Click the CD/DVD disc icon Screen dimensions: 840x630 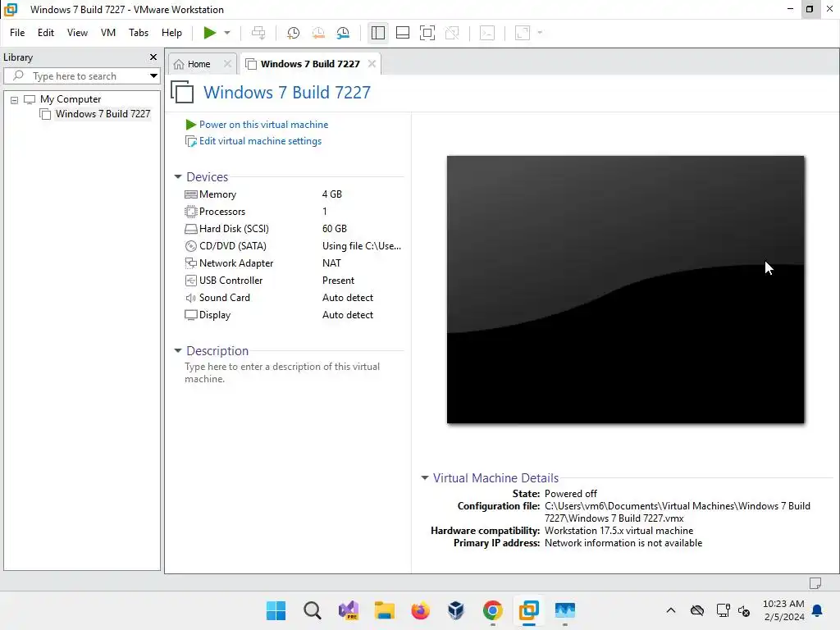pos(190,246)
